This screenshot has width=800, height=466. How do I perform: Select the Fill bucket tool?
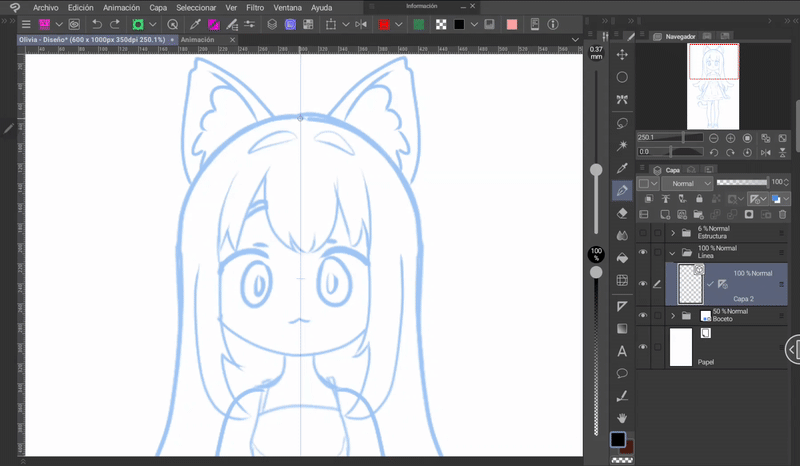pyautogui.click(x=622, y=258)
